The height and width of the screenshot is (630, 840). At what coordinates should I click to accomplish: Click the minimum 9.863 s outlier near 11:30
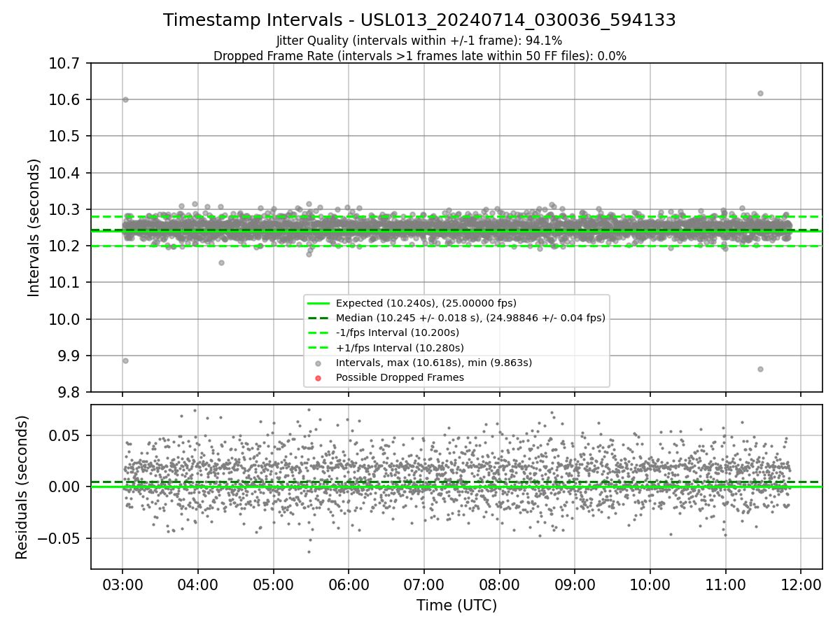pos(760,369)
